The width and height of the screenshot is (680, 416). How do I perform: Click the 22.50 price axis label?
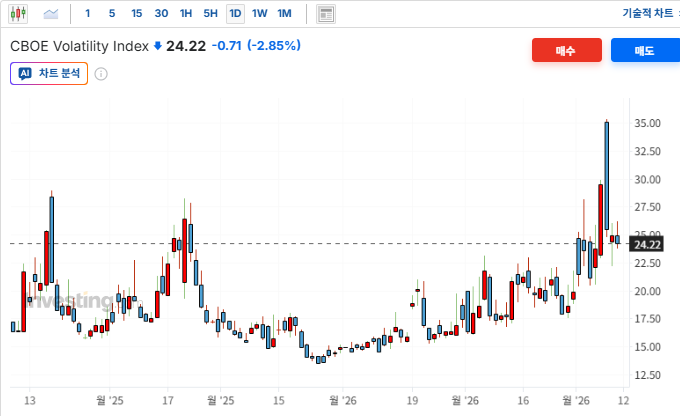click(x=647, y=263)
